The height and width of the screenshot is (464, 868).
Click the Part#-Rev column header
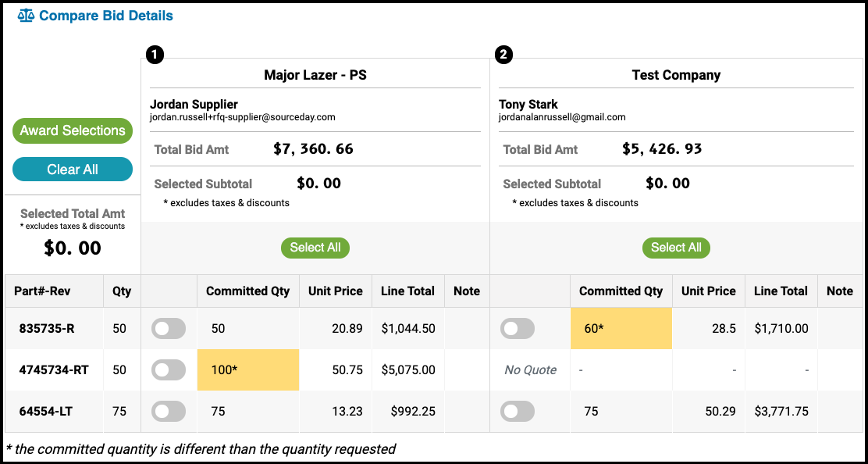[x=44, y=291]
